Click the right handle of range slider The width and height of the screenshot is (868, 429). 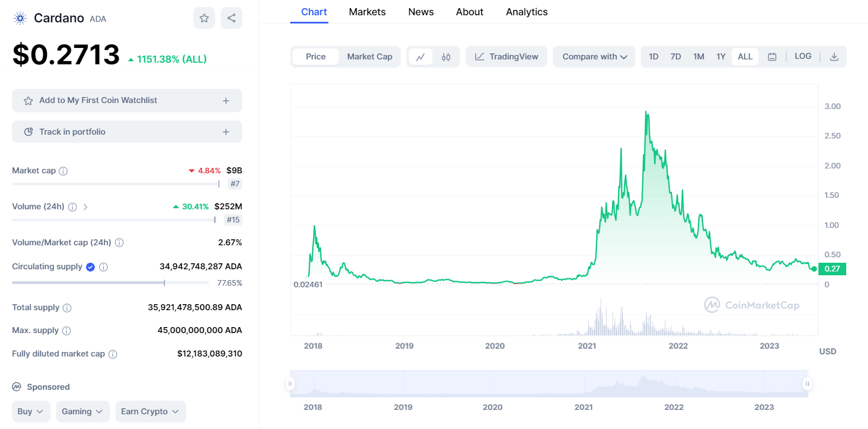pos(807,384)
